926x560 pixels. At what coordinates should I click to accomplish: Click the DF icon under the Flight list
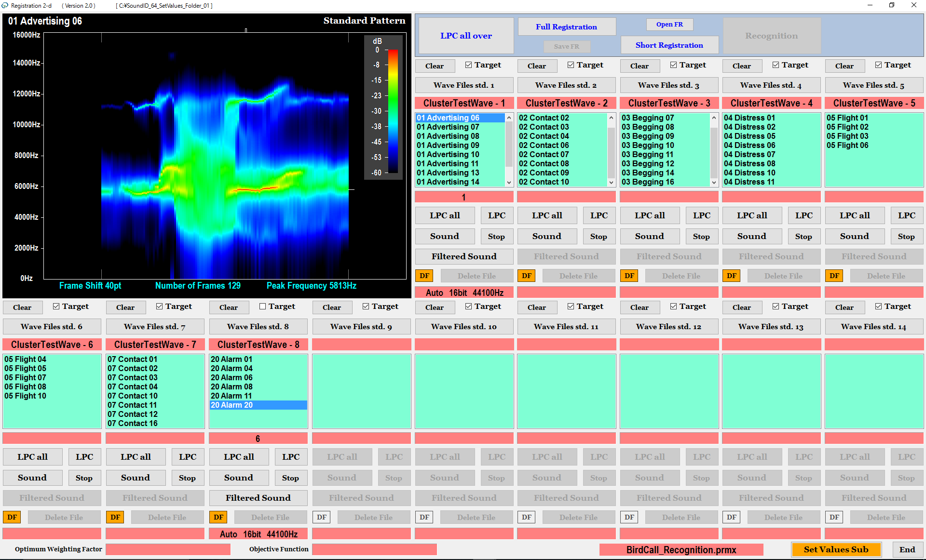tap(12, 517)
